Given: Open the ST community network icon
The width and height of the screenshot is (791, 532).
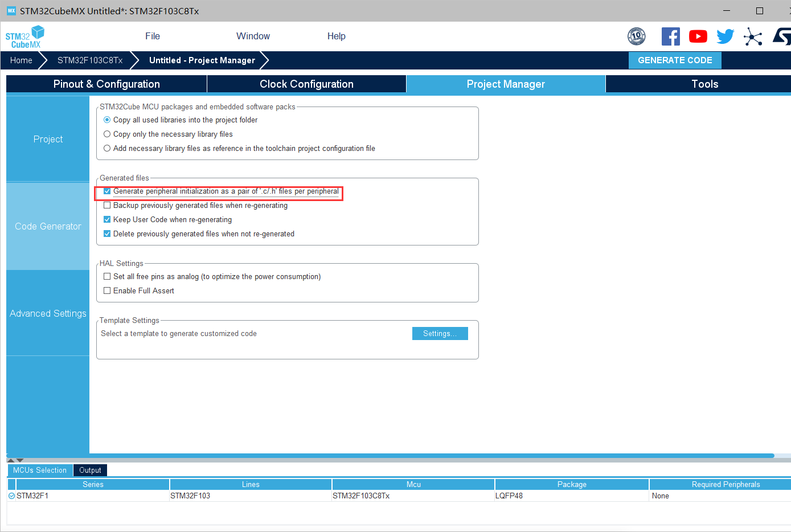Looking at the screenshot, I should point(753,36).
